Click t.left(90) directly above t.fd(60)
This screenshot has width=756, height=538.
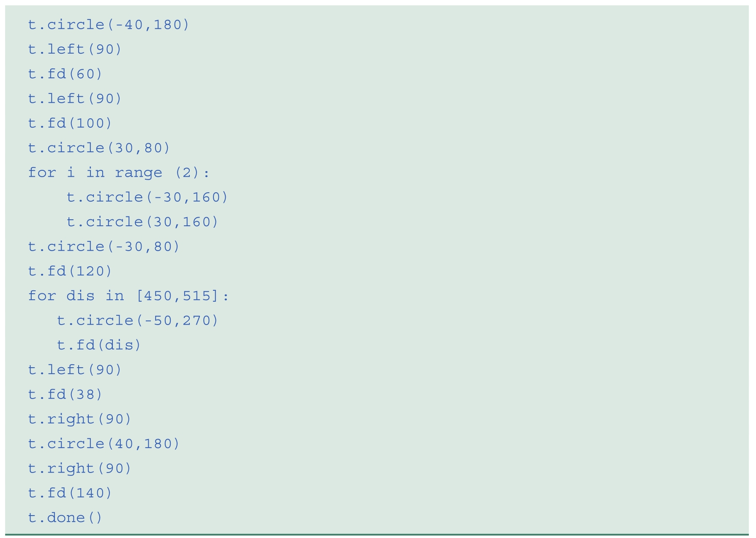(75, 49)
